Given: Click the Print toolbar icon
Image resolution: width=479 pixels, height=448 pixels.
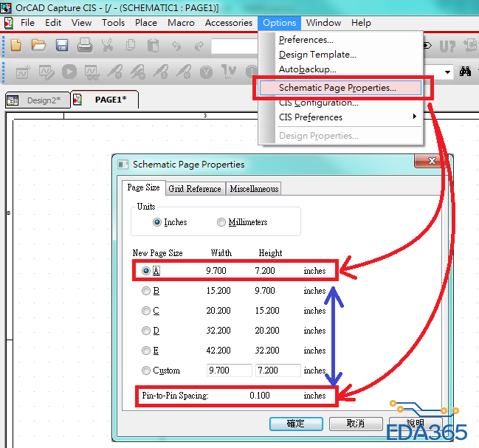Looking at the screenshot, I should click(85, 45).
